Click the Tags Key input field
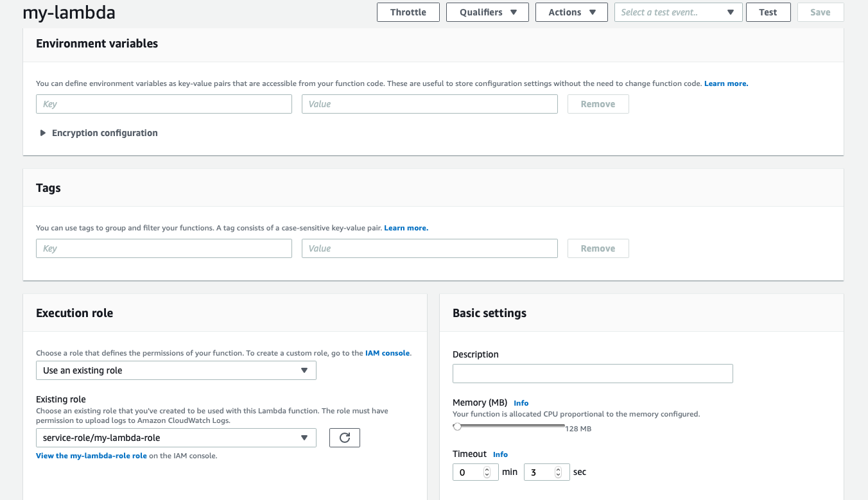This screenshot has width=868, height=500. point(164,248)
